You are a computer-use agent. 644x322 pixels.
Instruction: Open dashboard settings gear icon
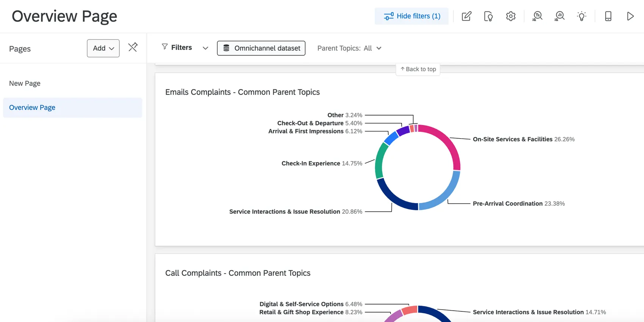coord(511,16)
